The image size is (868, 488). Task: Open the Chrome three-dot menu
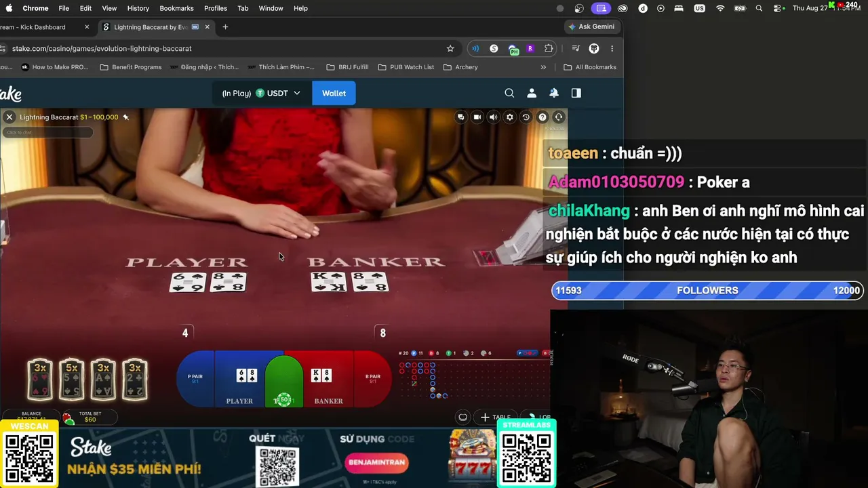(x=612, y=49)
